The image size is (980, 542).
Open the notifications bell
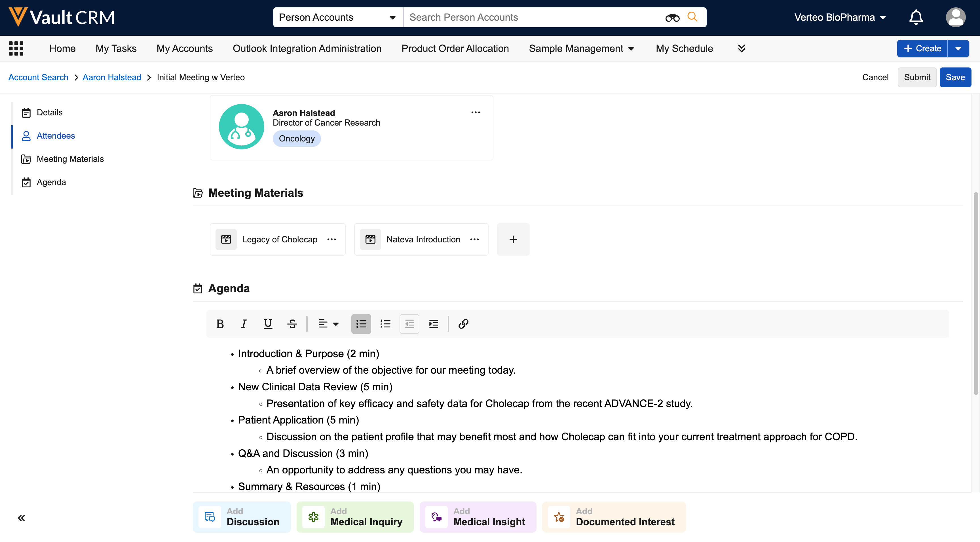[916, 18]
